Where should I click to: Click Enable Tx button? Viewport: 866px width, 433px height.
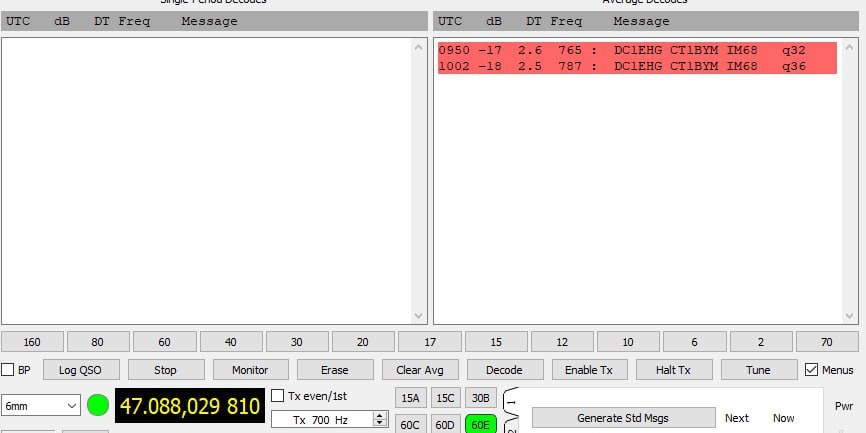click(589, 370)
